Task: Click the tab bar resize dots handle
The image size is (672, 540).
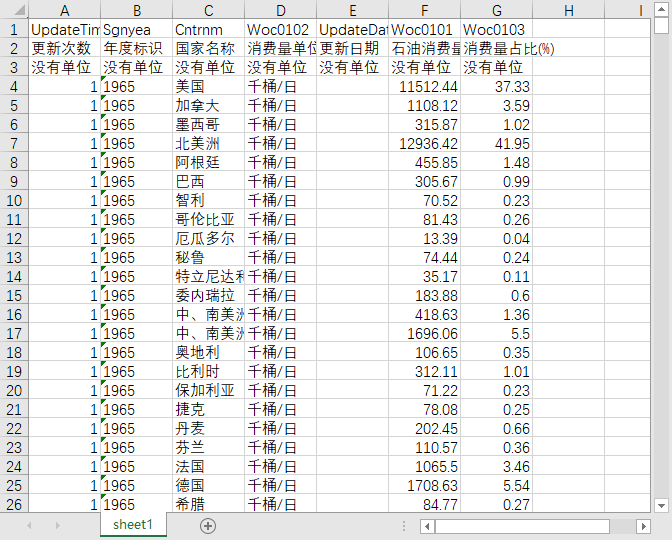Action: pyautogui.click(x=404, y=526)
